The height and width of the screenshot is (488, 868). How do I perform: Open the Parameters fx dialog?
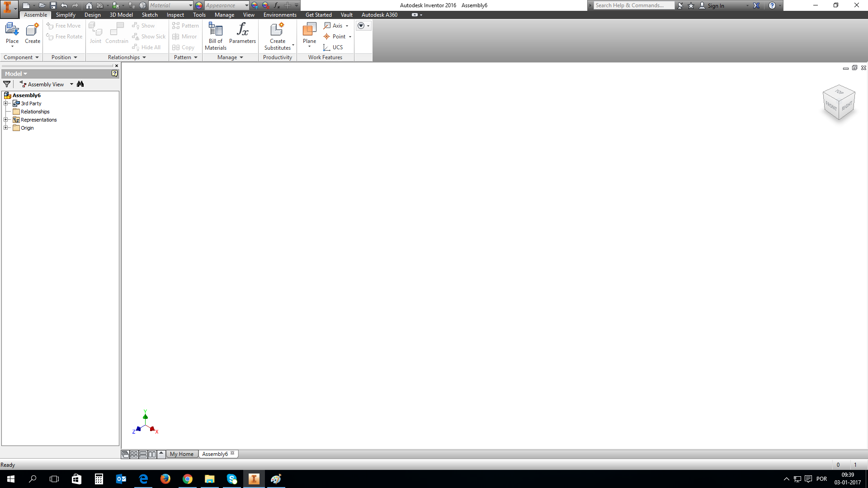click(242, 30)
